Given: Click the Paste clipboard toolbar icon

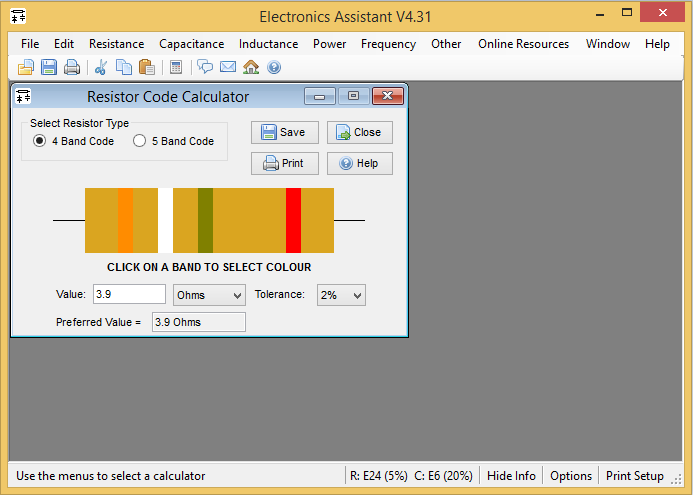Looking at the screenshot, I should [147, 67].
